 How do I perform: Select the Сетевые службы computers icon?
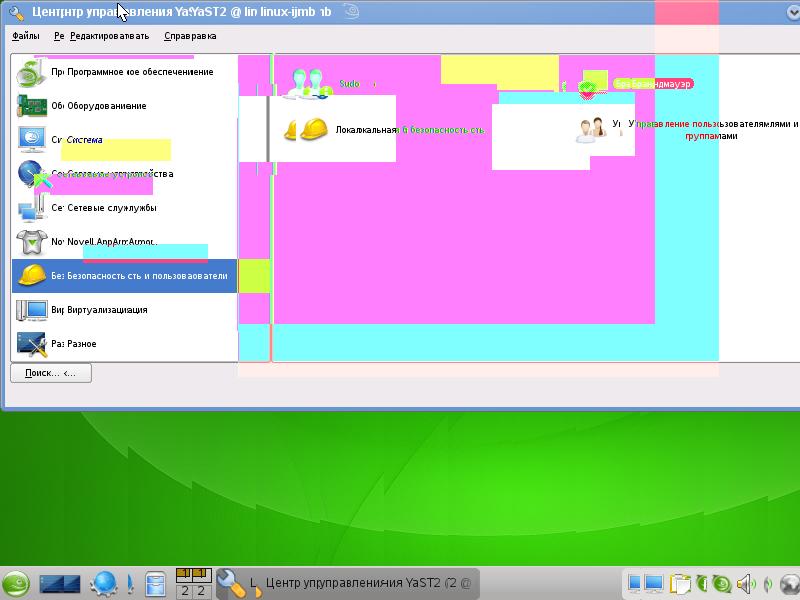pos(32,208)
